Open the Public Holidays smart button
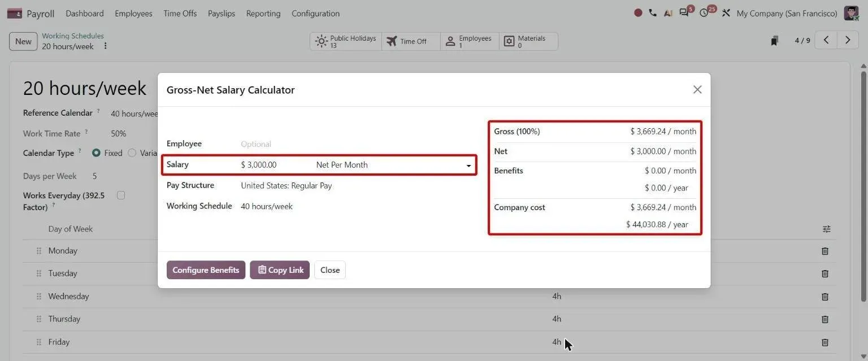 click(x=346, y=41)
